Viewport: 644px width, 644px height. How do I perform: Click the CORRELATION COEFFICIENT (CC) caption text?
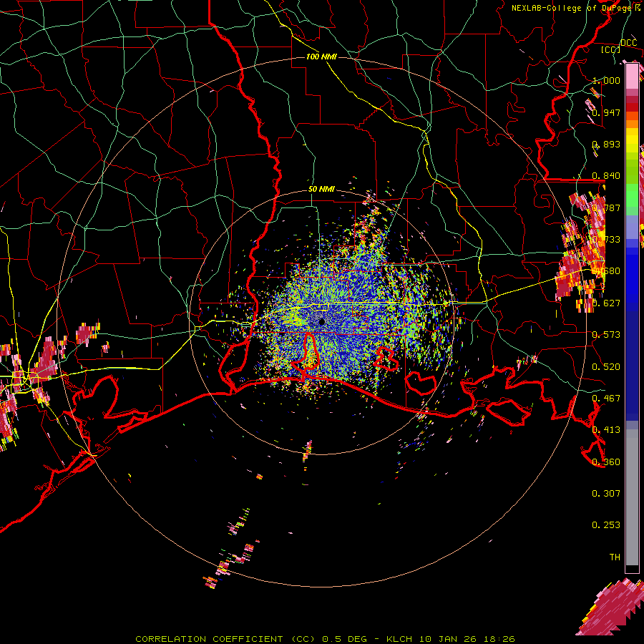[227, 639]
